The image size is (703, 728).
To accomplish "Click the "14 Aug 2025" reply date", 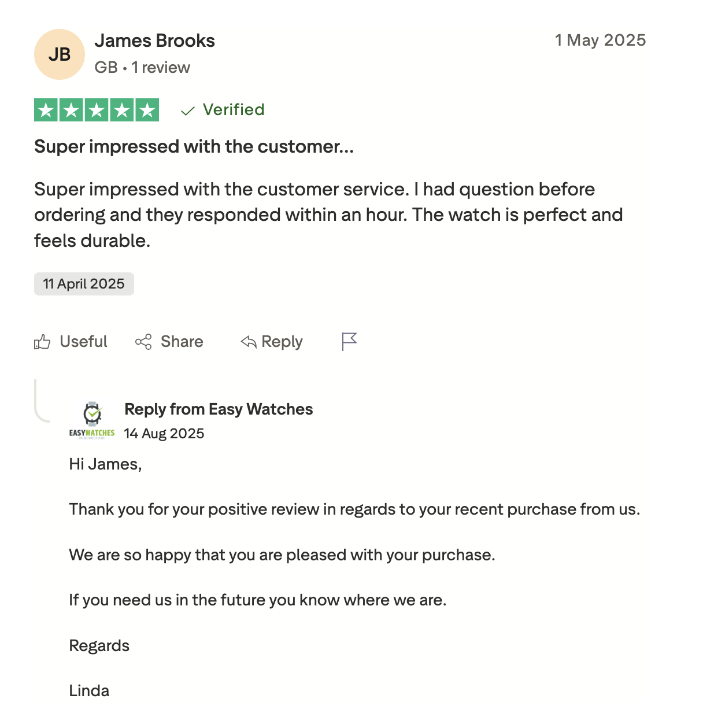I will [x=164, y=434].
